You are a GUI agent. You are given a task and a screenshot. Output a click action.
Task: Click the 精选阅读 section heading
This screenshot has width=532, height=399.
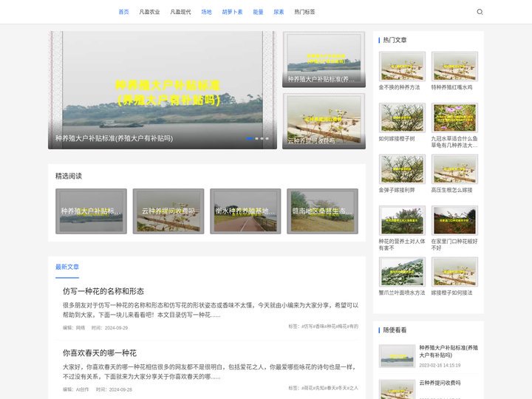click(69, 176)
